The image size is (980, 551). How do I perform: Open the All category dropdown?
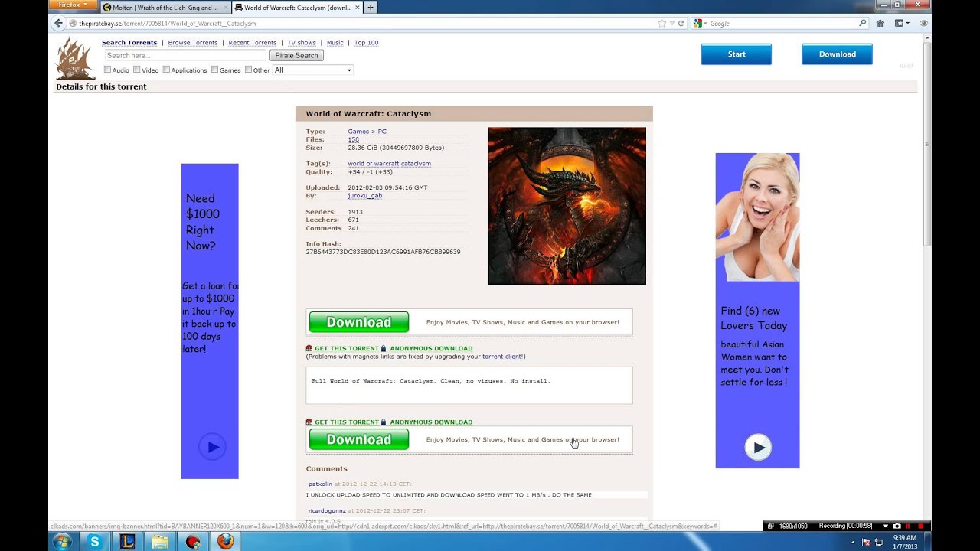(312, 70)
